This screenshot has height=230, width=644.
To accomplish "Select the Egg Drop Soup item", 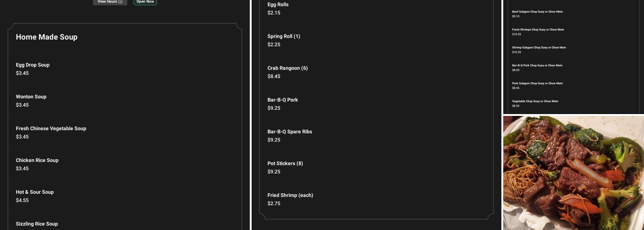I will coord(33,65).
